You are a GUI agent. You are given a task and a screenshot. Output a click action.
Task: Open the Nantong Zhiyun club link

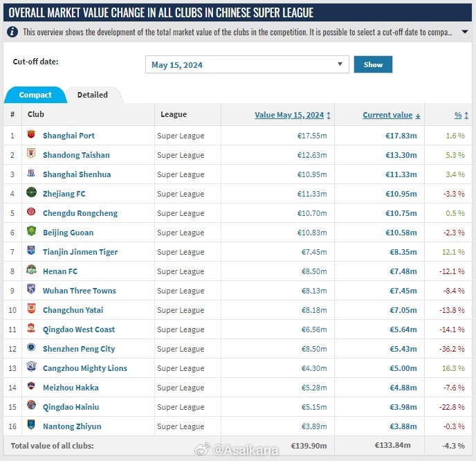pyautogui.click(x=72, y=426)
